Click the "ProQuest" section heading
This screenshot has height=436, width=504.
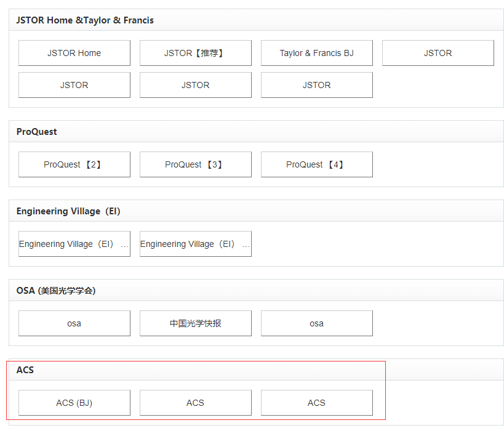37,132
